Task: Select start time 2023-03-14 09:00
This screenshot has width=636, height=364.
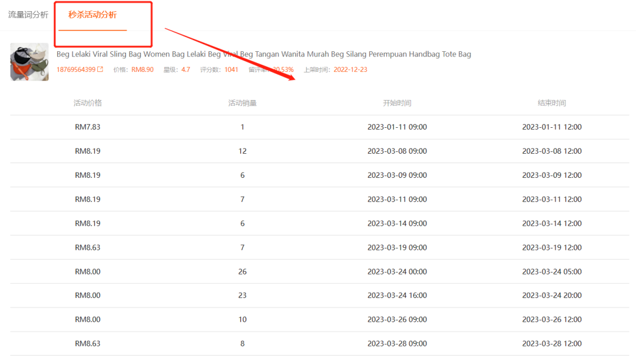Action: point(397,223)
